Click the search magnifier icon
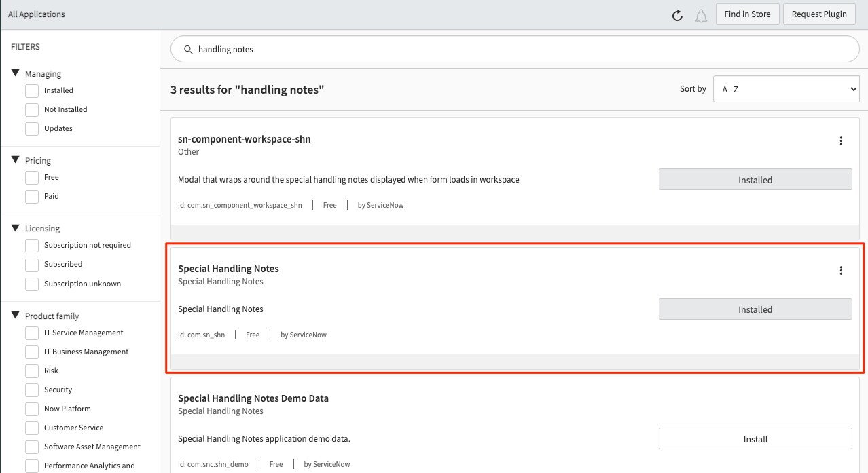868x473 pixels. pyautogui.click(x=188, y=50)
